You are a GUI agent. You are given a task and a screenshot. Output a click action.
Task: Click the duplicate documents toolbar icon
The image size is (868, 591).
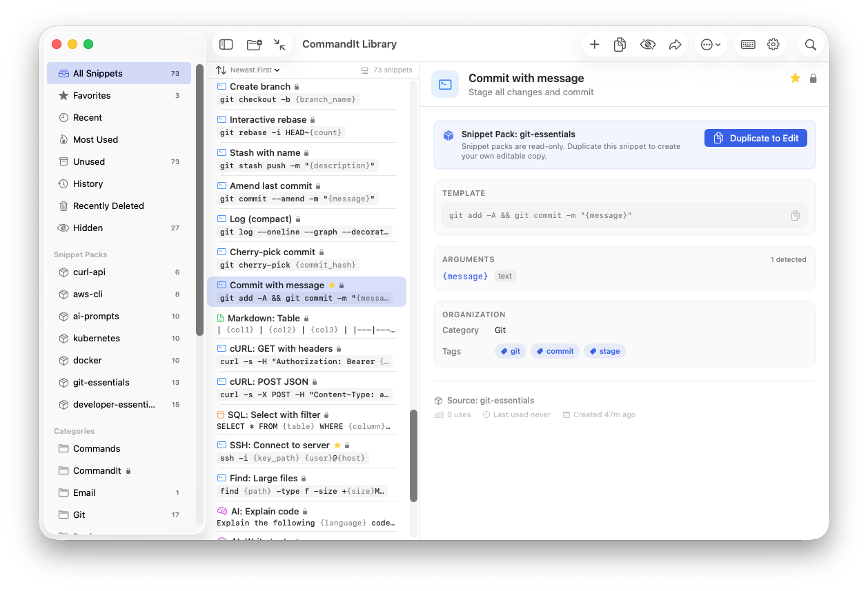[x=620, y=45]
